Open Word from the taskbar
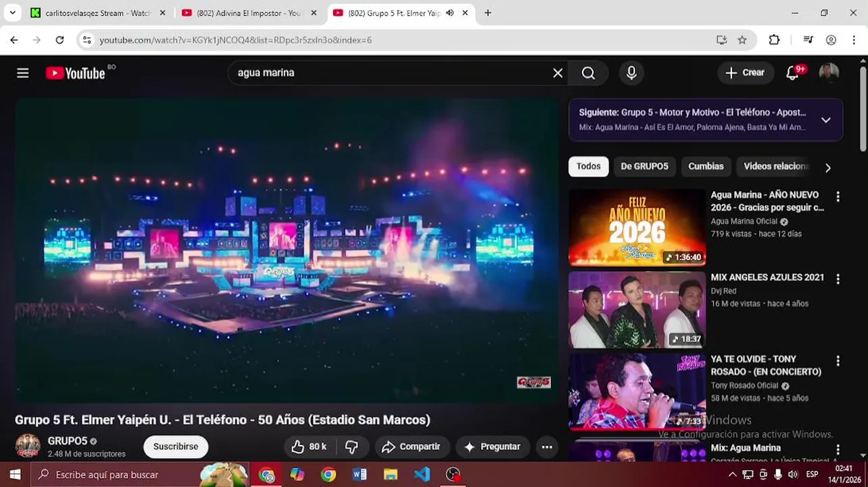This screenshot has width=868, height=487. 359,475
